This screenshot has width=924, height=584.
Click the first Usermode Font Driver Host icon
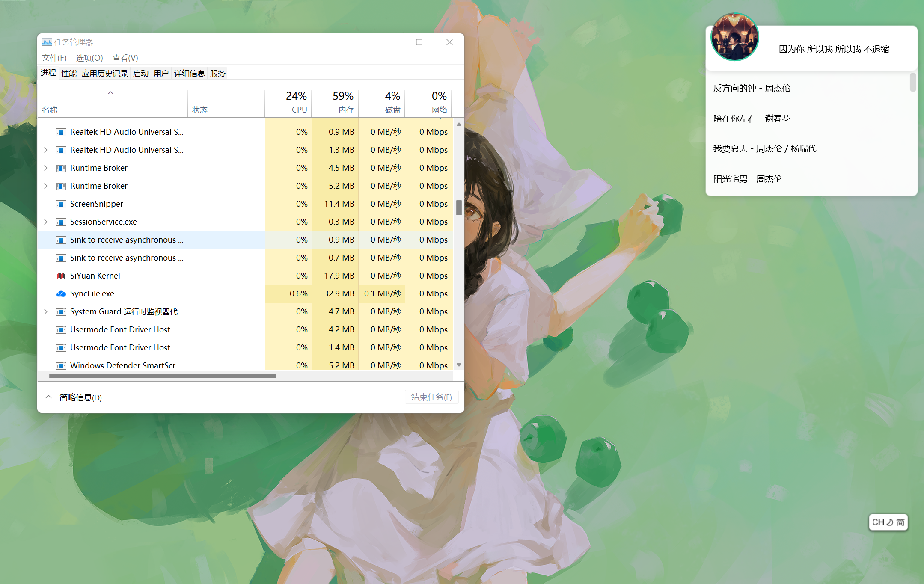[61, 330]
